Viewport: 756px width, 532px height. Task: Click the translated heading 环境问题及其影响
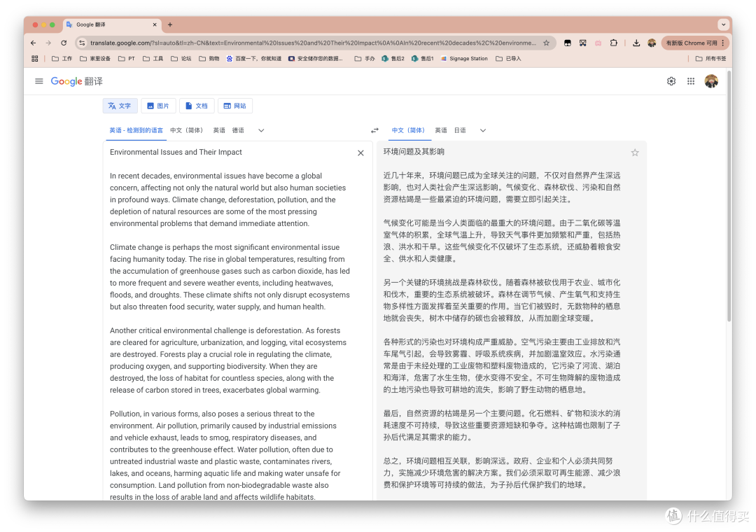point(414,151)
